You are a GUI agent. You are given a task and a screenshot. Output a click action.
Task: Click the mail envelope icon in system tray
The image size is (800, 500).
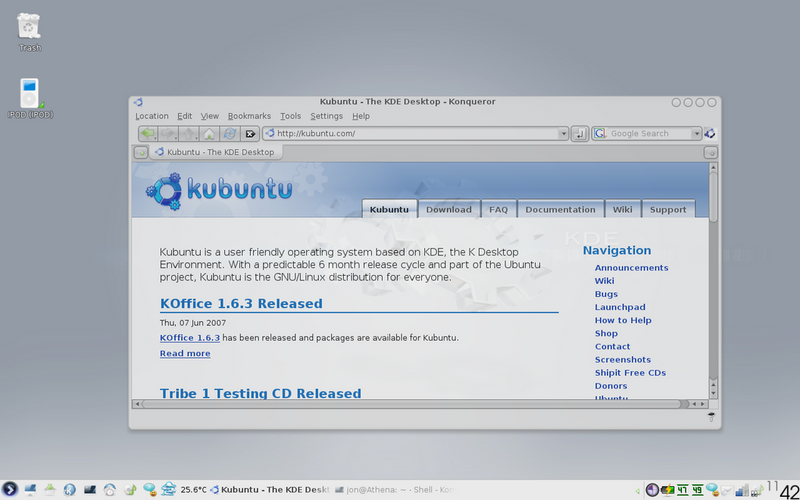727,490
